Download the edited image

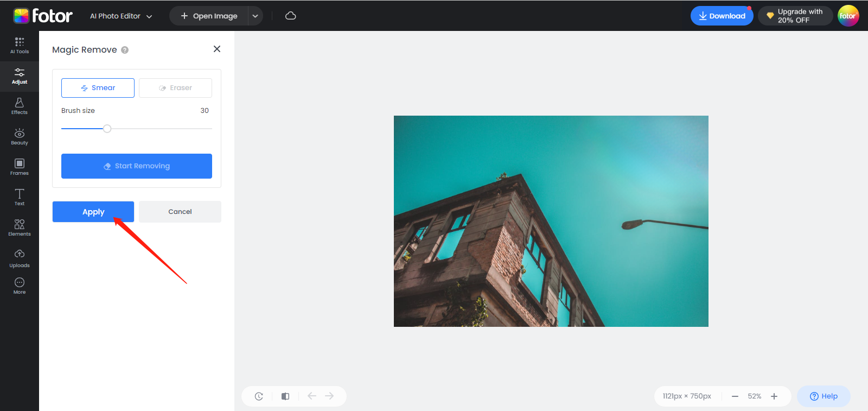(722, 16)
